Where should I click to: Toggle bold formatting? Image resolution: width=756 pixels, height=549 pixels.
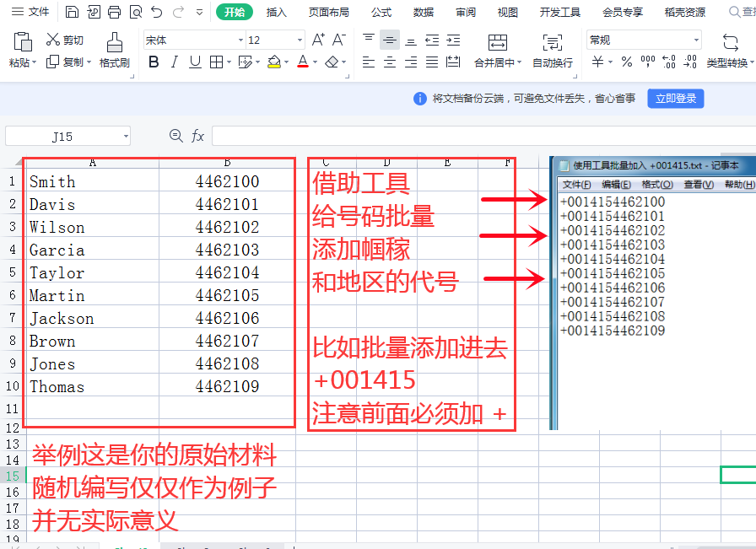coord(154,62)
